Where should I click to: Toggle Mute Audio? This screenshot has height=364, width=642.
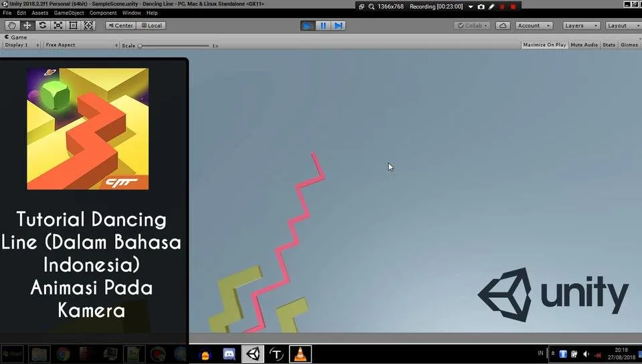click(584, 45)
